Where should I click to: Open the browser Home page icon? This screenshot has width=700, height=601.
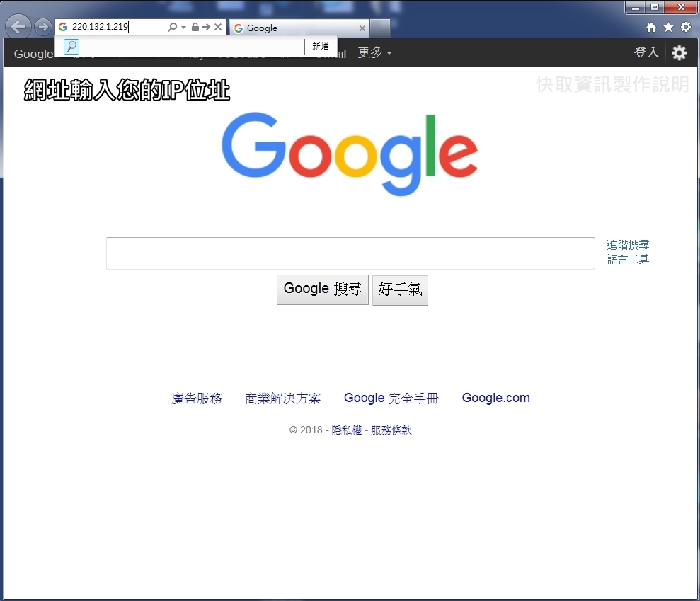click(651, 28)
